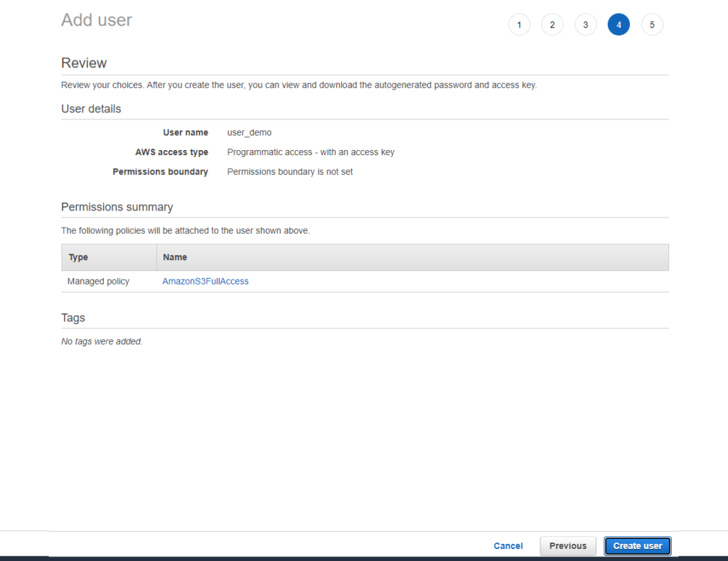Click the active step 4 indicator
The width and height of the screenshot is (728, 561).
click(x=619, y=25)
